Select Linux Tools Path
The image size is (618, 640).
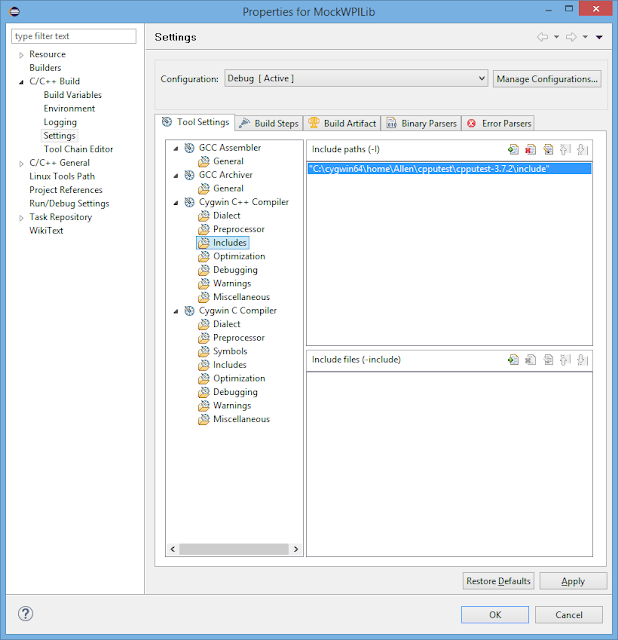point(62,176)
